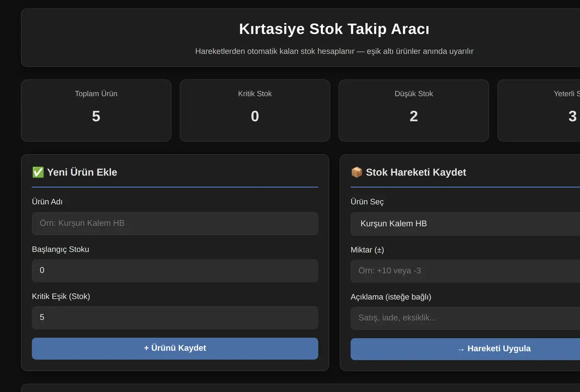Image resolution: width=580 pixels, height=392 pixels.
Task: Click the Ürün Adı label
Action: pyautogui.click(x=47, y=202)
